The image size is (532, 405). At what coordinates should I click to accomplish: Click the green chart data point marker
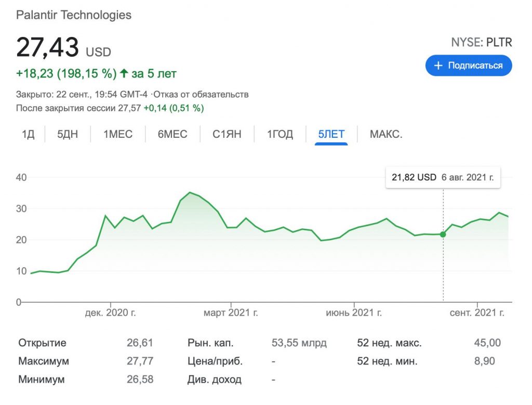443,234
